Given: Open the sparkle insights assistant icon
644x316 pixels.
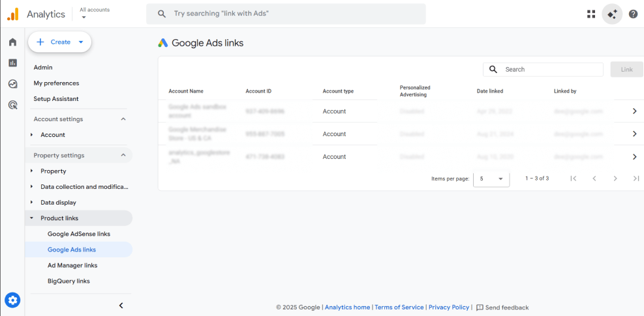Looking at the screenshot, I should pyautogui.click(x=612, y=14).
